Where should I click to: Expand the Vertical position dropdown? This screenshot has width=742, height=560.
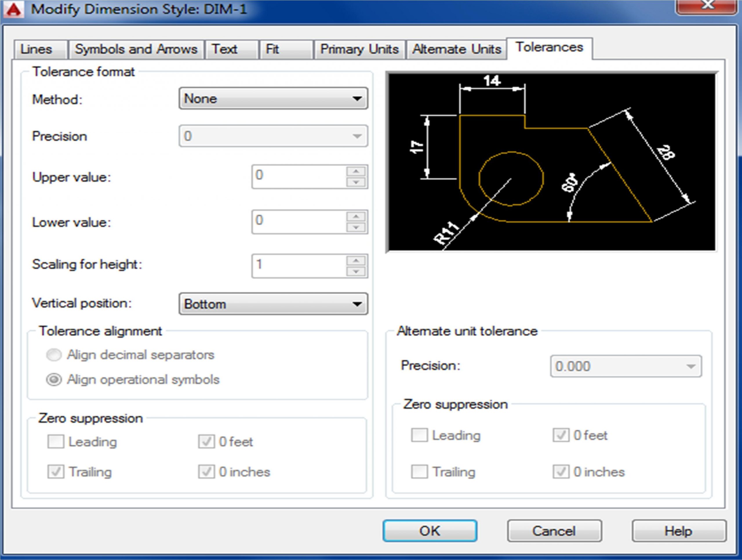(x=273, y=304)
